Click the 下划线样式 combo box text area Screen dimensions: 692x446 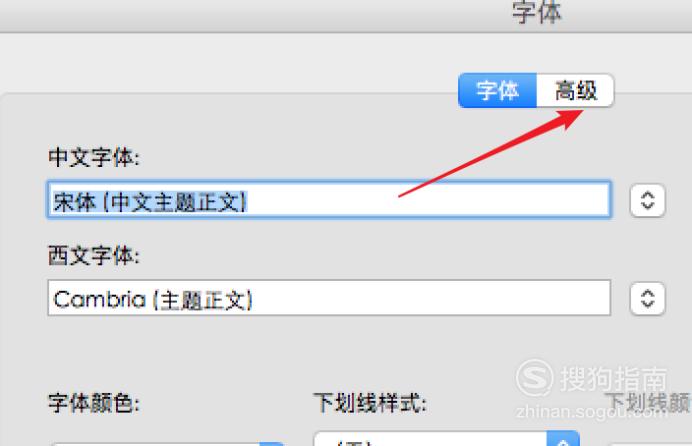pyautogui.click(x=430, y=439)
